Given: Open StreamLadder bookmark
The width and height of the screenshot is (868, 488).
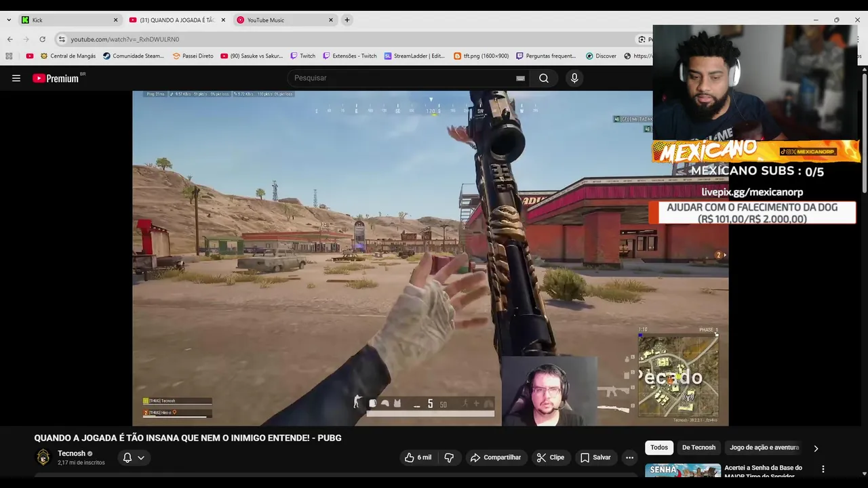Looking at the screenshot, I should click(414, 56).
